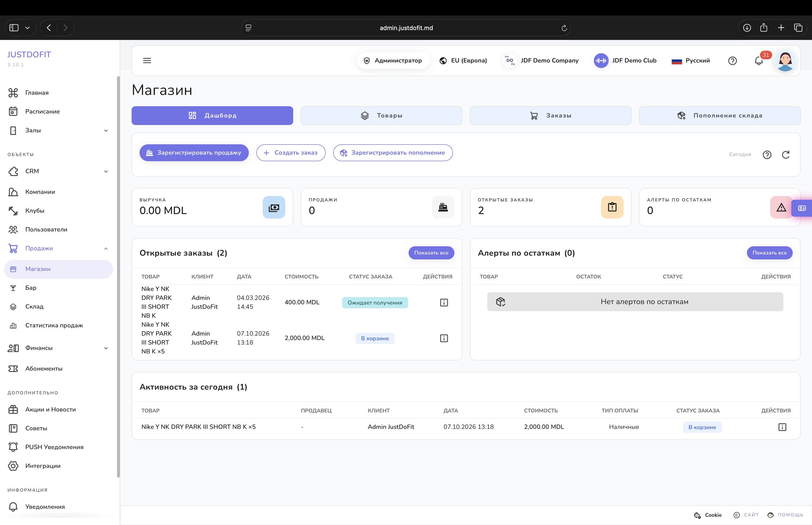
Task: Click the floating ID card side button
Action: [x=802, y=208]
